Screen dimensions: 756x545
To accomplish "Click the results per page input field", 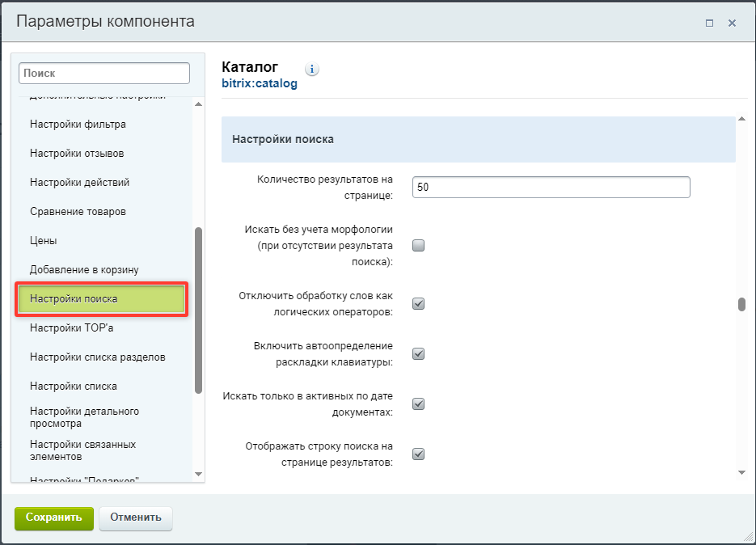I will tap(551, 187).
